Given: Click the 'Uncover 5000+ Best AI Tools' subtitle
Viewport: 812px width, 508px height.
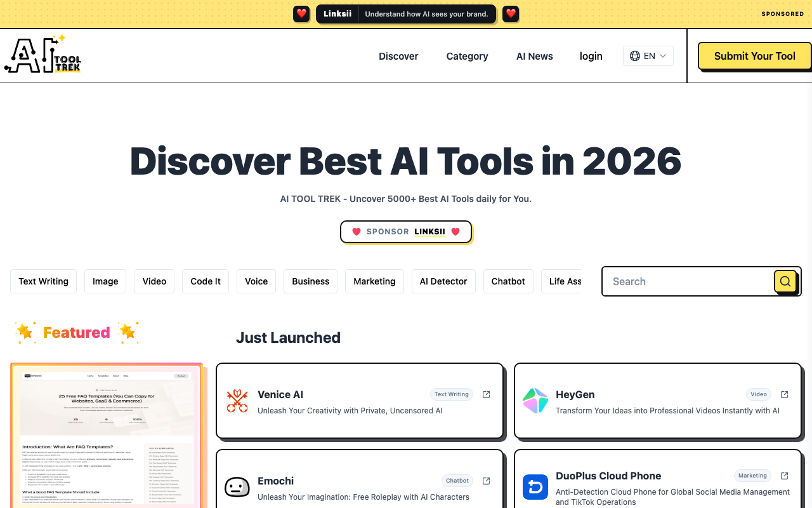Looking at the screenshot, I should click(406, 199).
